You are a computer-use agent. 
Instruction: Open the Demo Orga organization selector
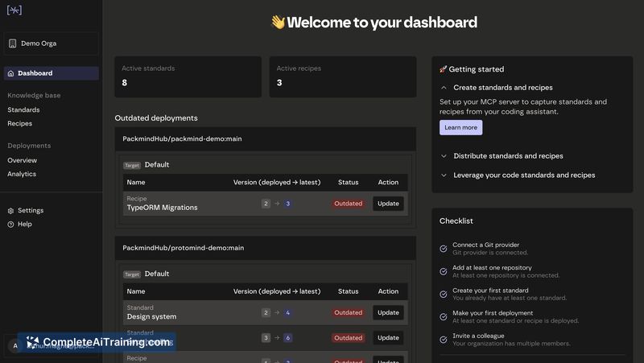pyautogui.click(x=51, y=43)
